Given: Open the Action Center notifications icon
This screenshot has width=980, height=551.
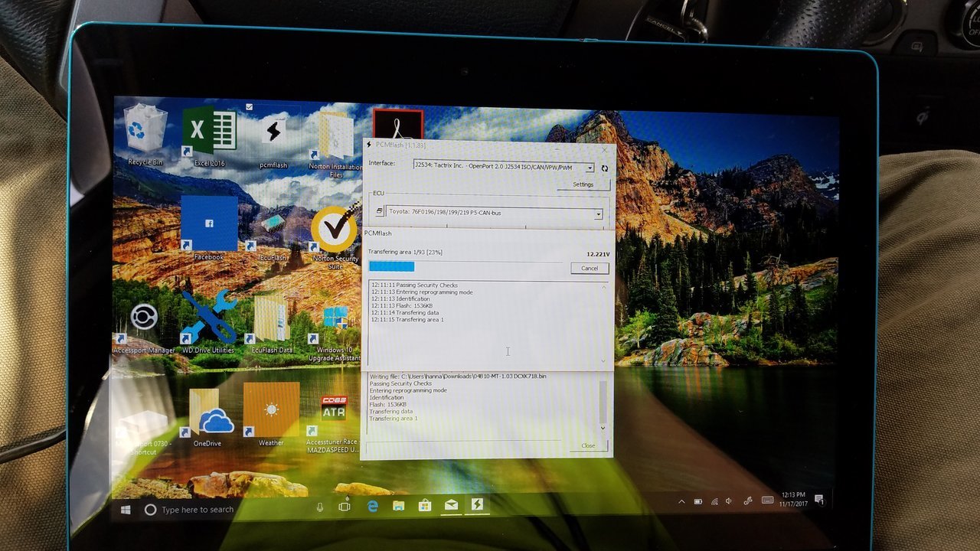Looking at the screenshot, I should 819,500.
